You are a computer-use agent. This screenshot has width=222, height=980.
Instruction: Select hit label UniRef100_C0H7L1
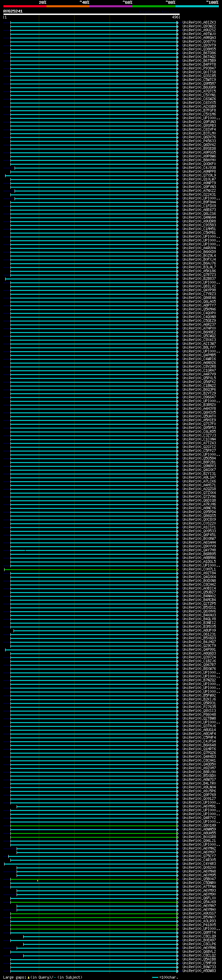[x=199, y=569]
